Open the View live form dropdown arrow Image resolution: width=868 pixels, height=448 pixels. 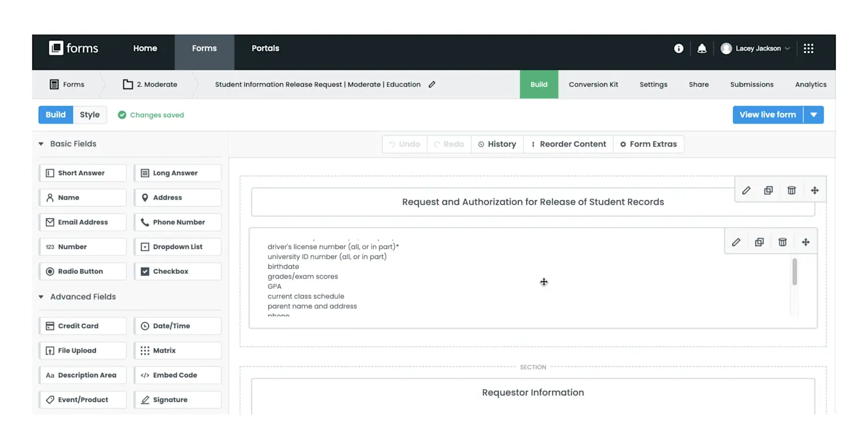pos(814,115)
